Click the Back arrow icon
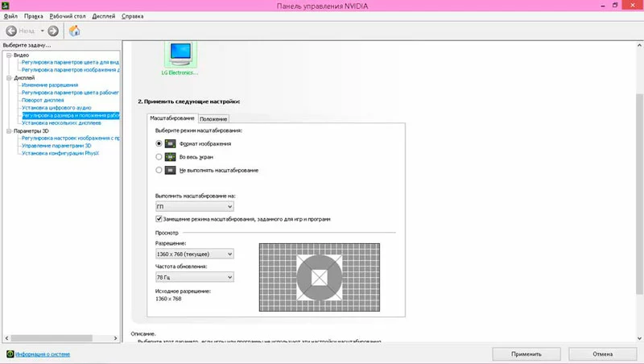The image size is (644, 364). click(11, 31)
